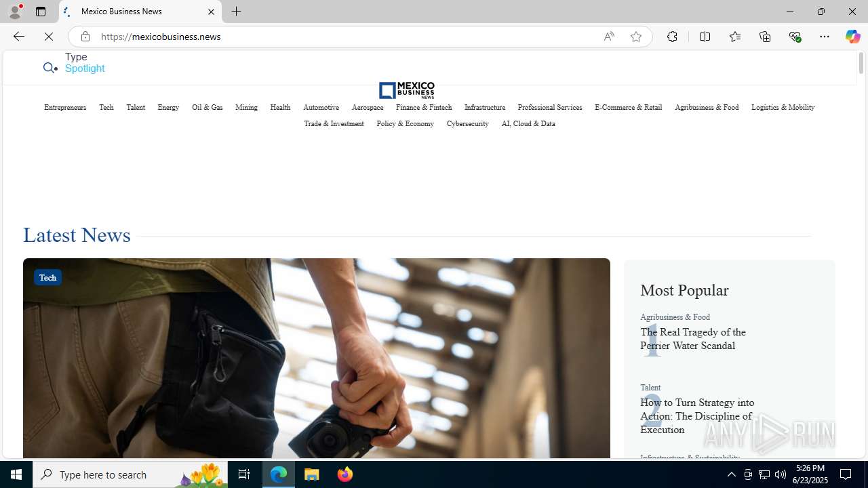Go to Aerospace section
This screenshot has width=868, height=488.
368,108
